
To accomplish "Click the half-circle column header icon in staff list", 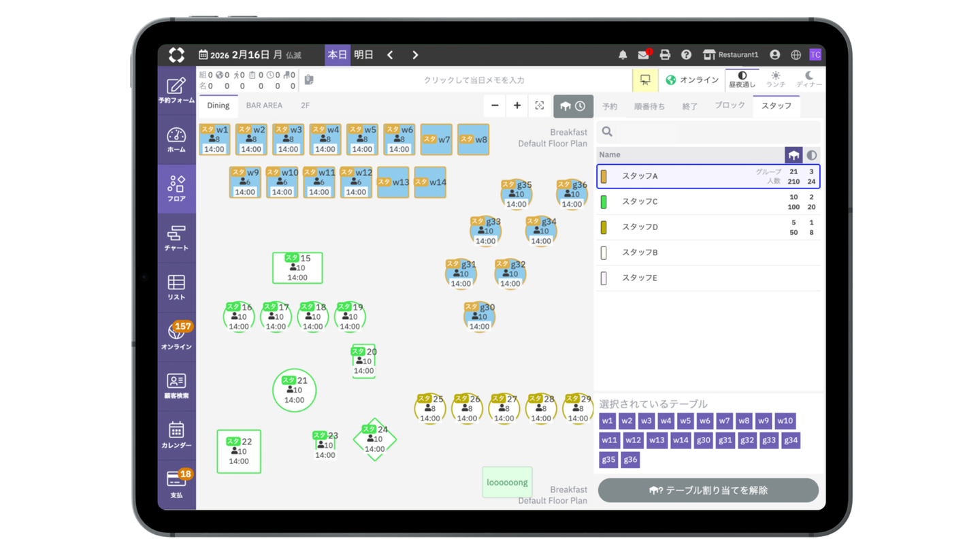I will click(811, 155).
